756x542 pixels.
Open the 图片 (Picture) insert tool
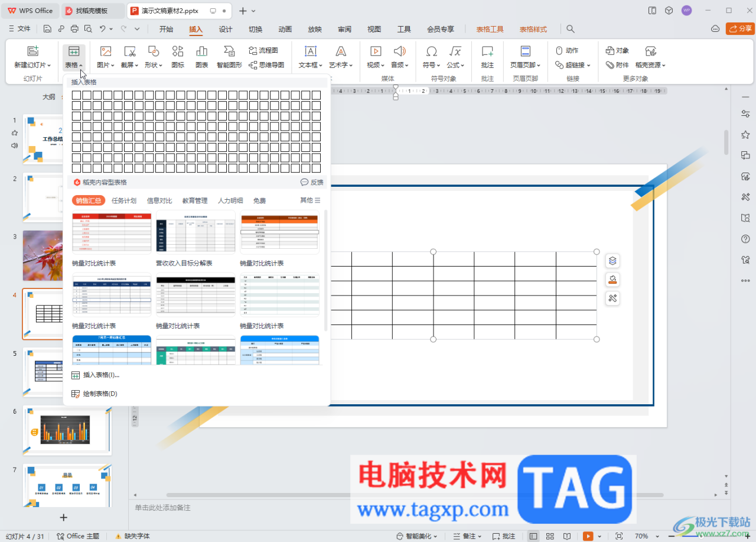(106, 57)
